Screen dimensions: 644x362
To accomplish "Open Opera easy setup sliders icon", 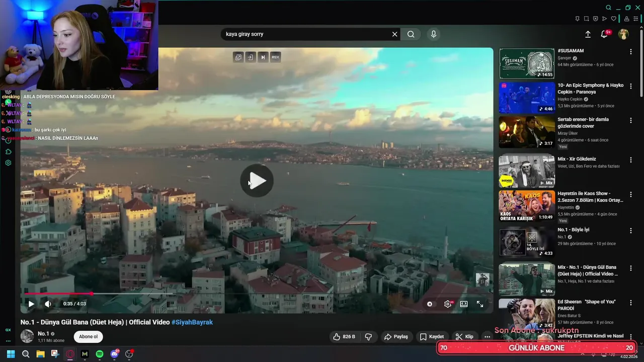I will click(x=636, y=19).
